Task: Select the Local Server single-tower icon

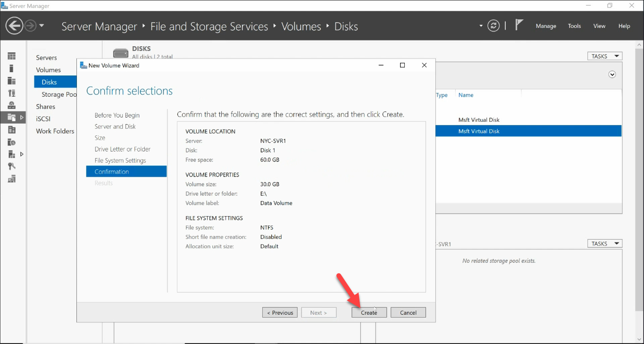Action: point(12,68)
